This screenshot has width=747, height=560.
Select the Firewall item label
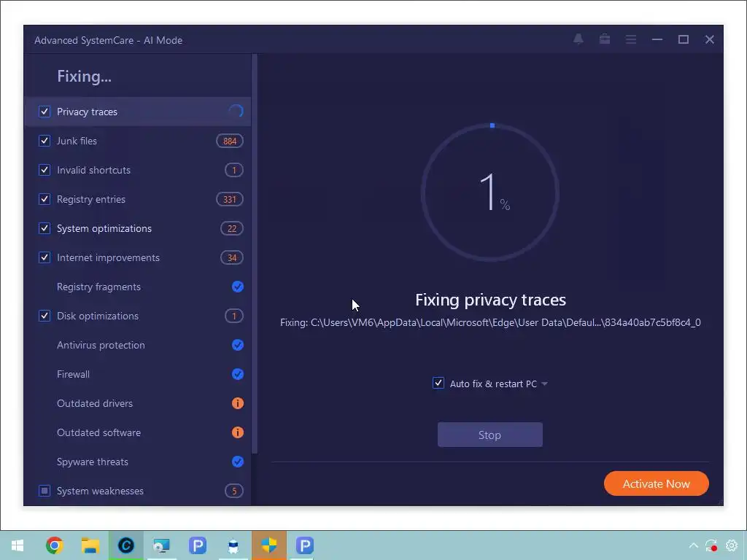click(x=73, y=374)
